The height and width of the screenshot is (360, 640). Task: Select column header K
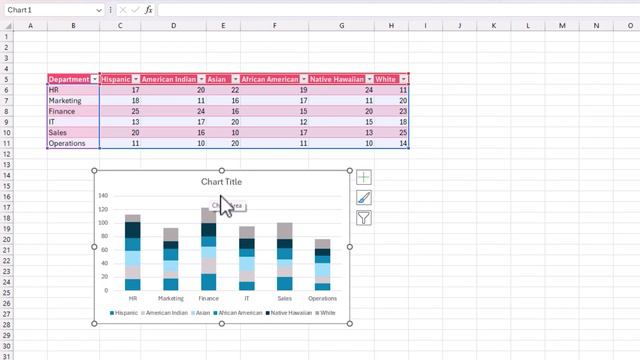[493, 26]
